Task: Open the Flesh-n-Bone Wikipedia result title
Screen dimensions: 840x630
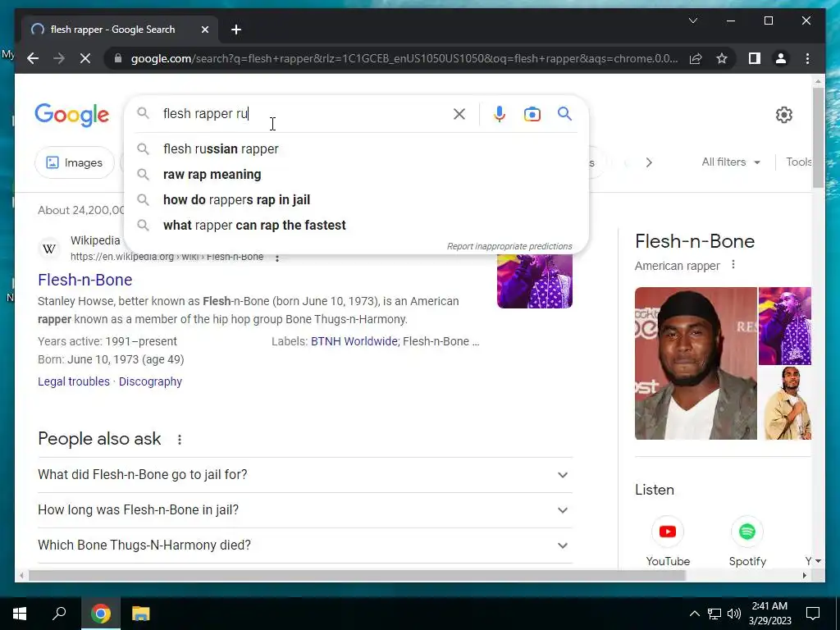Action: (x=84, y=280)
